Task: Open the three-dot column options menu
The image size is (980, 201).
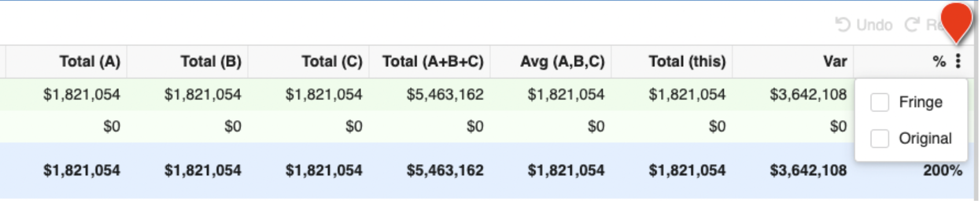Action: [957, 61]
